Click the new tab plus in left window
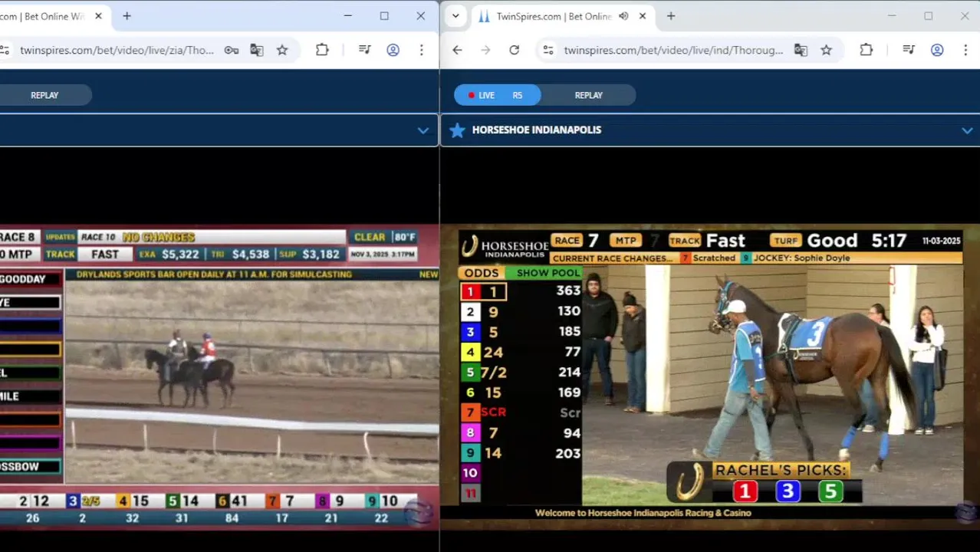The width and height of the screenshot is (980, 552). (127, 16)
